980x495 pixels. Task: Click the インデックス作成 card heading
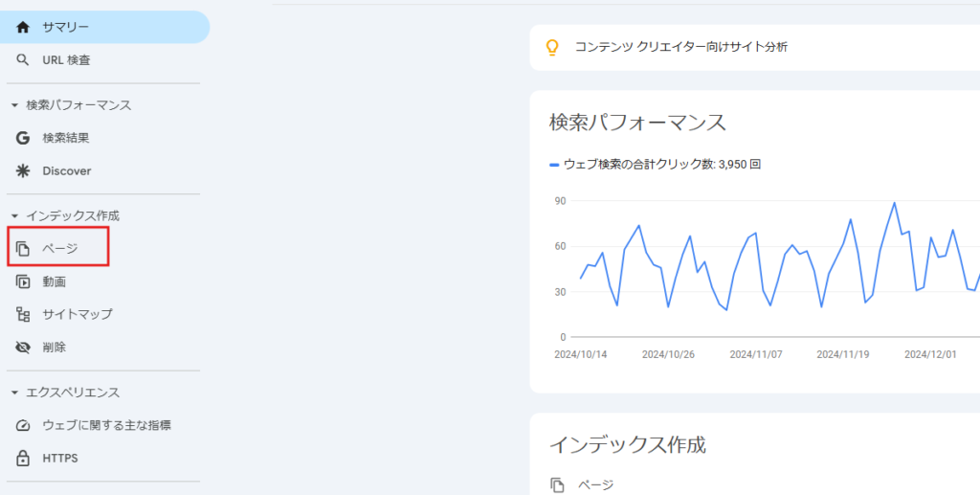pos(628,445)
